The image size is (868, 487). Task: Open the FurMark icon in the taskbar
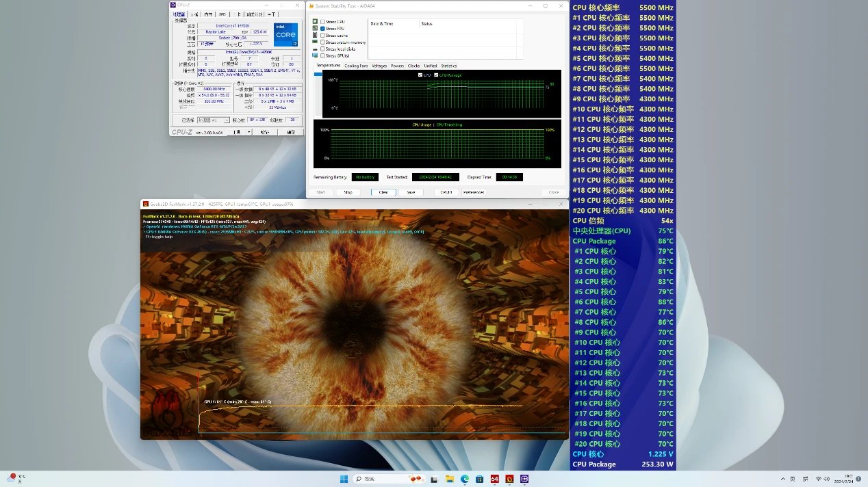[510, 479]
